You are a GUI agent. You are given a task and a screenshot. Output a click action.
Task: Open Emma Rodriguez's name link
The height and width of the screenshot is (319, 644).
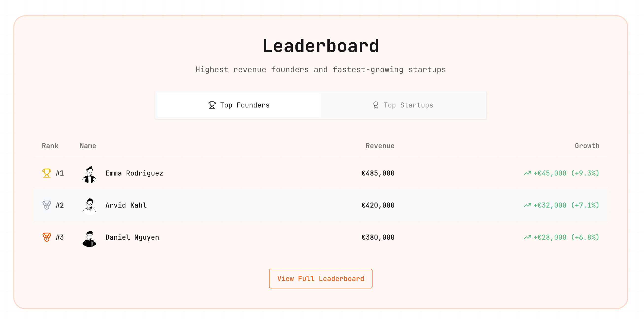[x=134, y=173]
